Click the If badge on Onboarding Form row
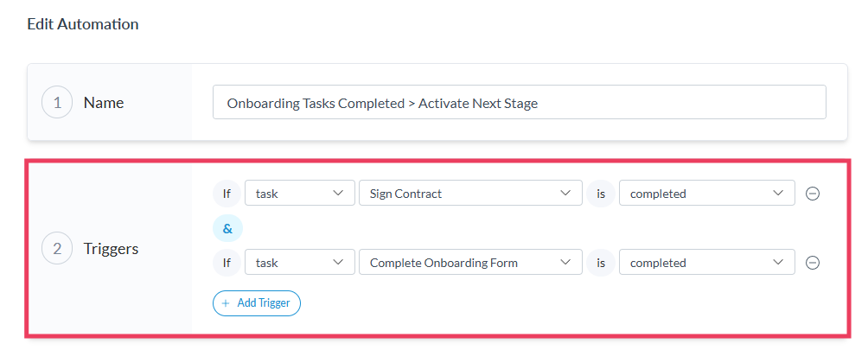Viewport: 868px width, 350px height. (227, 263)
